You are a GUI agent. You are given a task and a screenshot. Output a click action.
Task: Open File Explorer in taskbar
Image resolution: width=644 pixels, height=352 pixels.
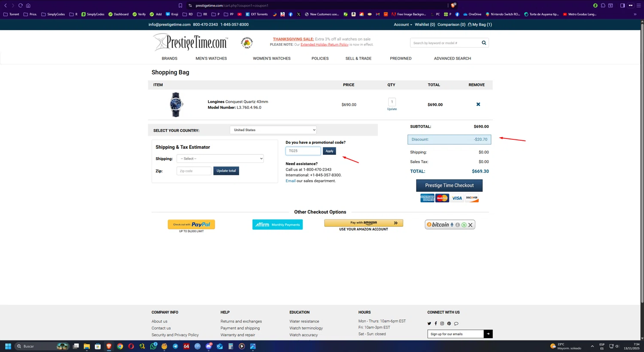[x=87, y=346]
